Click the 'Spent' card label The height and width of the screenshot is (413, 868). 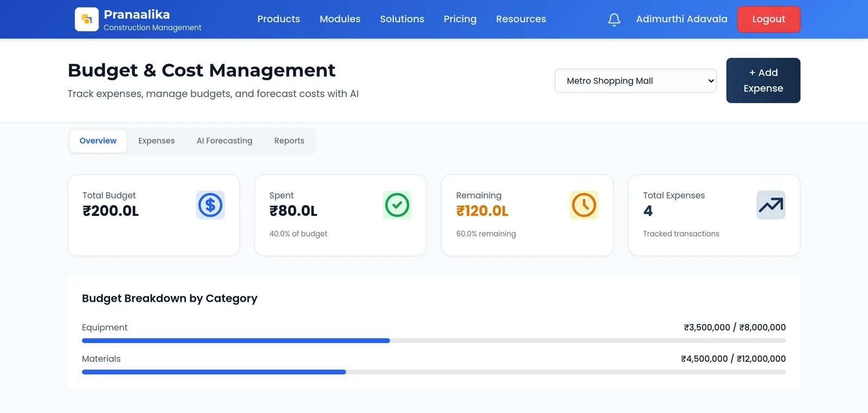pos(282,195)
